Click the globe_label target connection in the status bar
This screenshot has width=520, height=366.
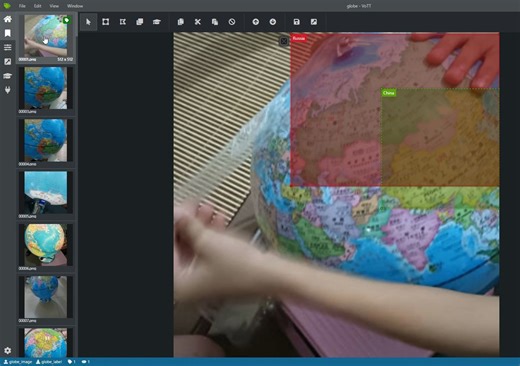point(49,362)
